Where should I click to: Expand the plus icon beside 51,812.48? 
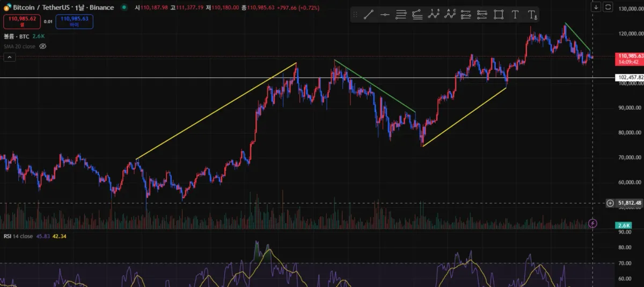[610, 203]
